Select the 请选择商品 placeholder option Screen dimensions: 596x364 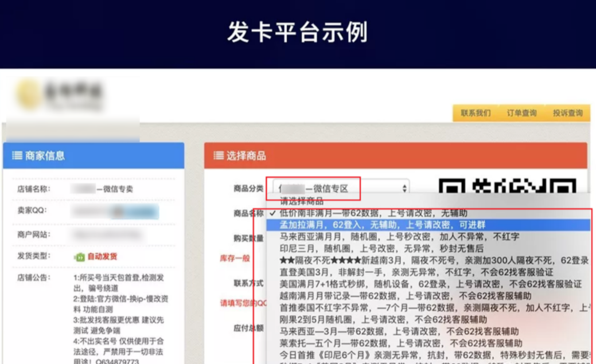(302, 201)
